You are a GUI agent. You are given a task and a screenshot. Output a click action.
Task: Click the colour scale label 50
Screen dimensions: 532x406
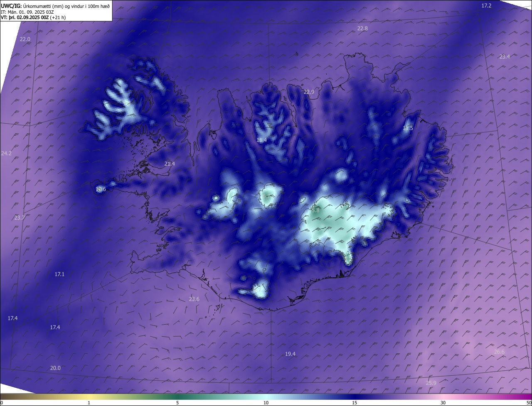pos(529,403)
